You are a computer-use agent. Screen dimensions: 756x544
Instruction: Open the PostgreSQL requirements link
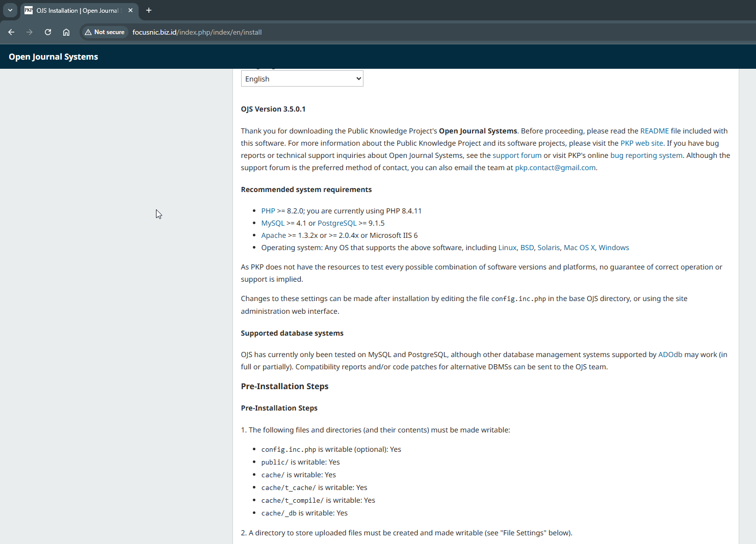click(x=336, y=223)
